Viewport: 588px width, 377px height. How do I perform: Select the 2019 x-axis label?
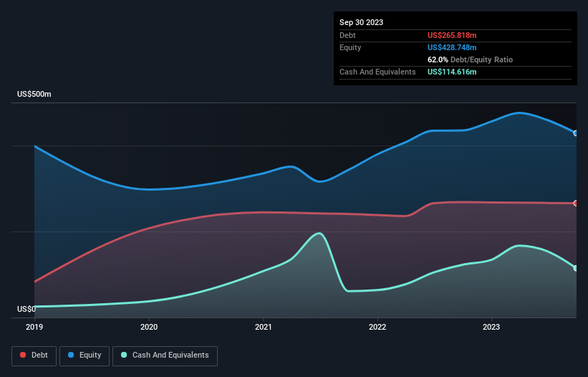(34, 327)
